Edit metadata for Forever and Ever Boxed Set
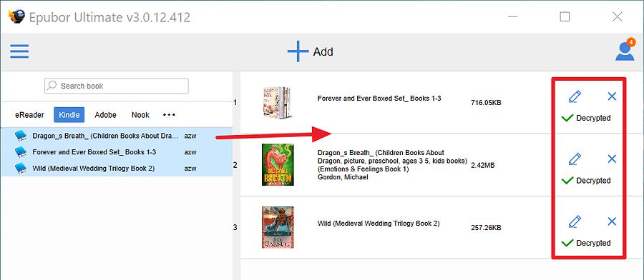Viewport: 644px width, 280px height. pos(575,96)
